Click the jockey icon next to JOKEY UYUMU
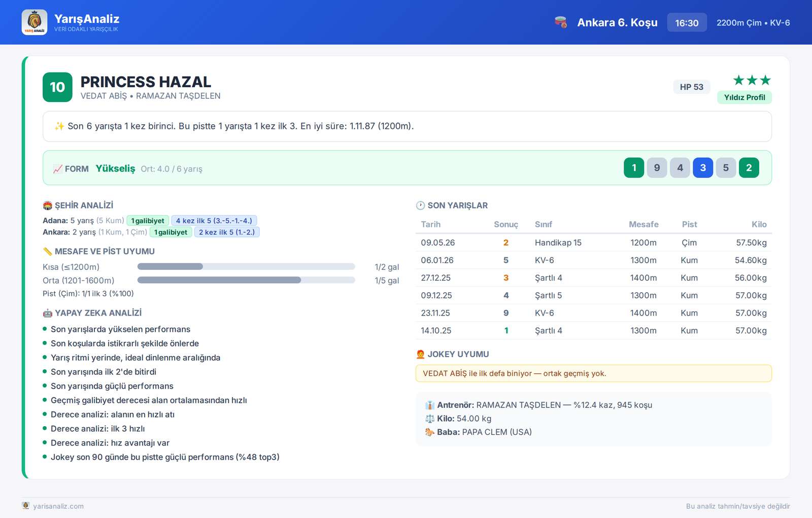Viewport: 812px width, 518px height. (x=420, y=354)
